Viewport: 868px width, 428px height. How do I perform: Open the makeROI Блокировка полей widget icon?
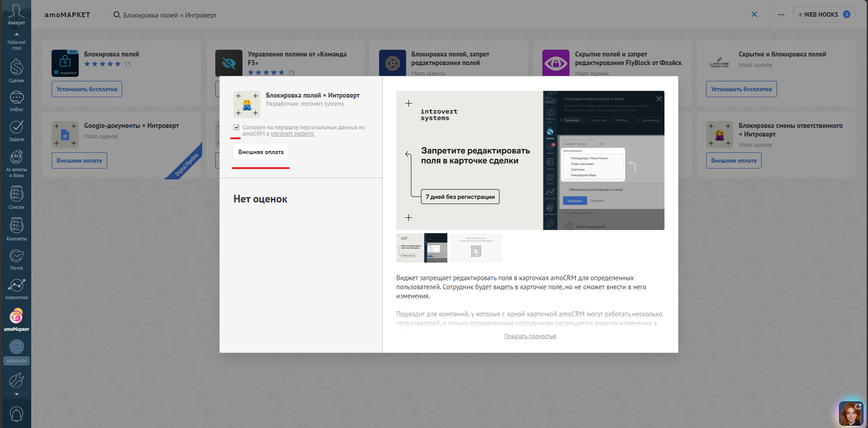pos(65,63)
